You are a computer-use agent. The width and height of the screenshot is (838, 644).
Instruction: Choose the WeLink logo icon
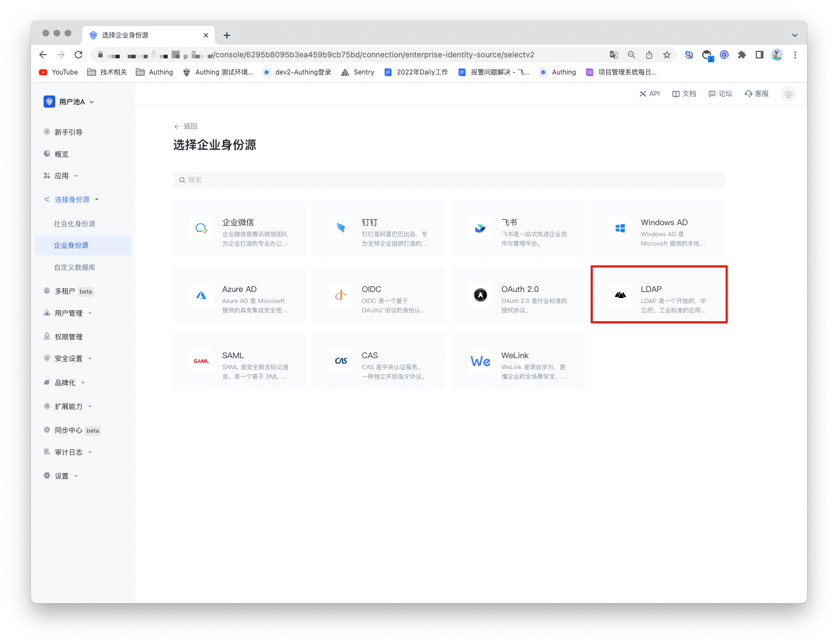point(480,361)
